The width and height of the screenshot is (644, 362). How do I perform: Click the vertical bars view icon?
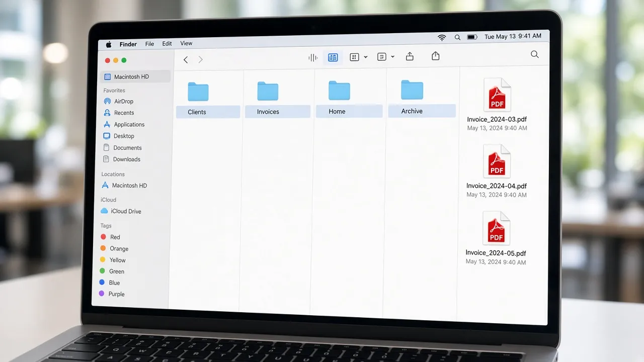(313, 58)
